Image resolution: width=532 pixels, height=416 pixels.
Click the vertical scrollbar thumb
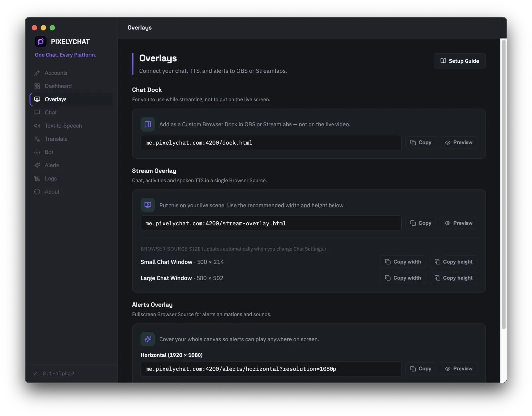pos(504,185)
